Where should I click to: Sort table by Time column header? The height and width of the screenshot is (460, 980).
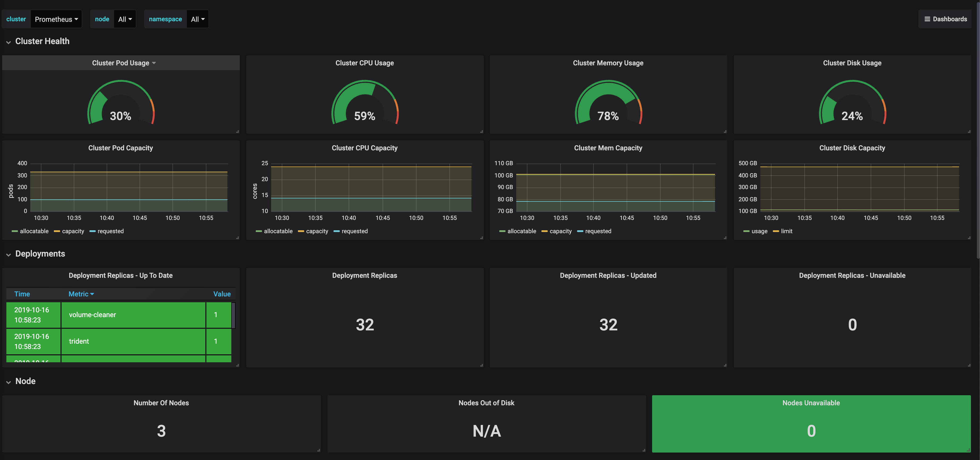(x=22, y=294)
